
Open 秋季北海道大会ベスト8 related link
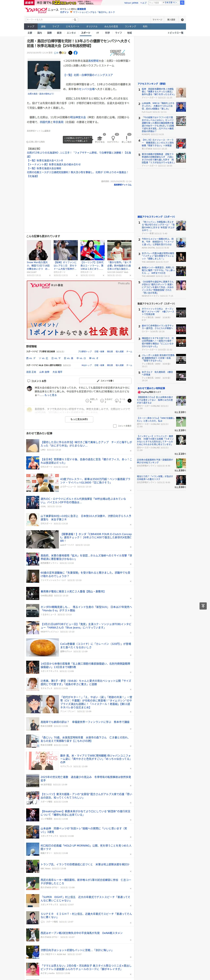(x=45, y=161)
